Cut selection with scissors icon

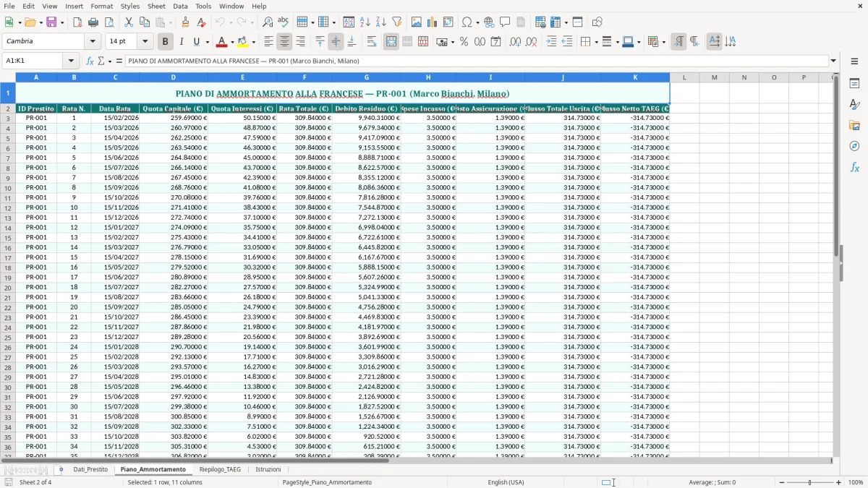[129, 22]
